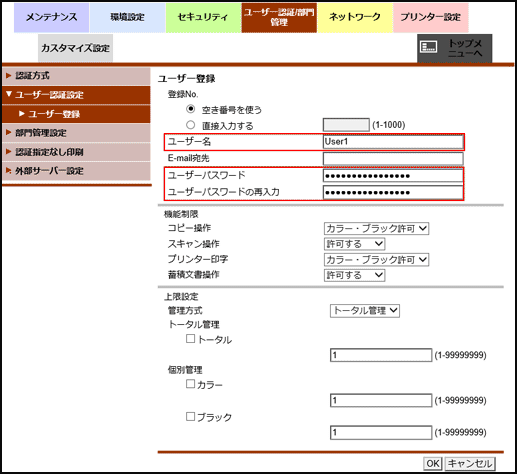
Task: Select the ユーザー登録 sub-item
Action: coord(76,114)
